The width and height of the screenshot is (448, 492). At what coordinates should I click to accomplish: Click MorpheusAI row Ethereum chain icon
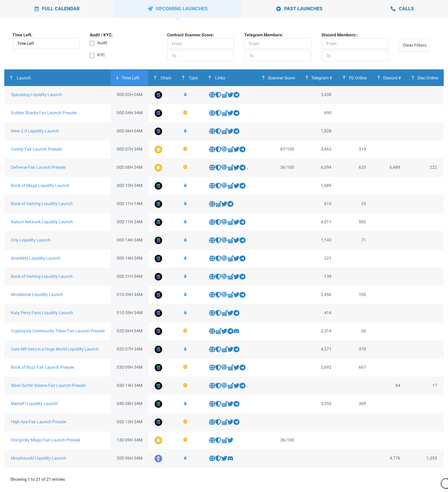tap(158, 458)
